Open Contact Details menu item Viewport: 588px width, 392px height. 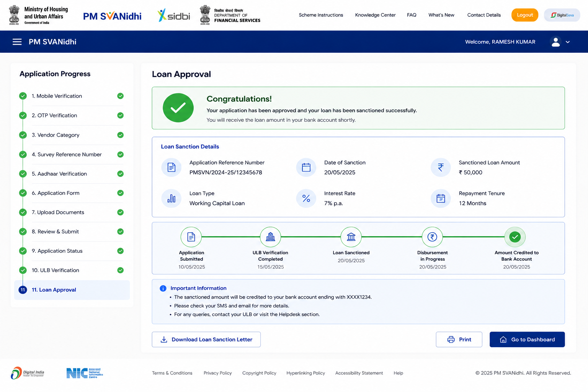tap(484, 15)
